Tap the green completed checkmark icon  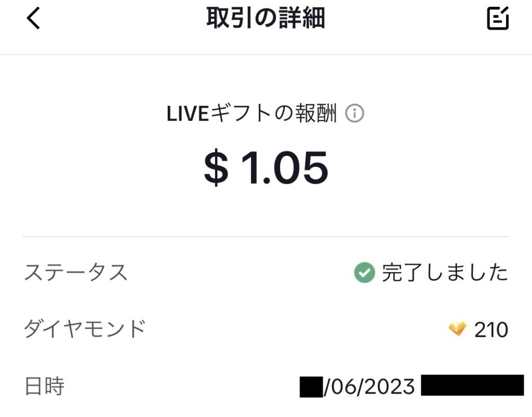[x=364, y=271]
